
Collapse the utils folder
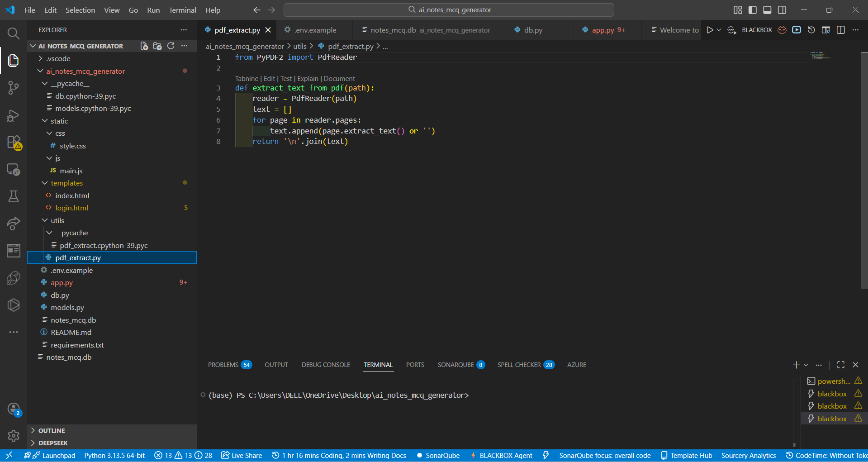click(x=57, y=220)
